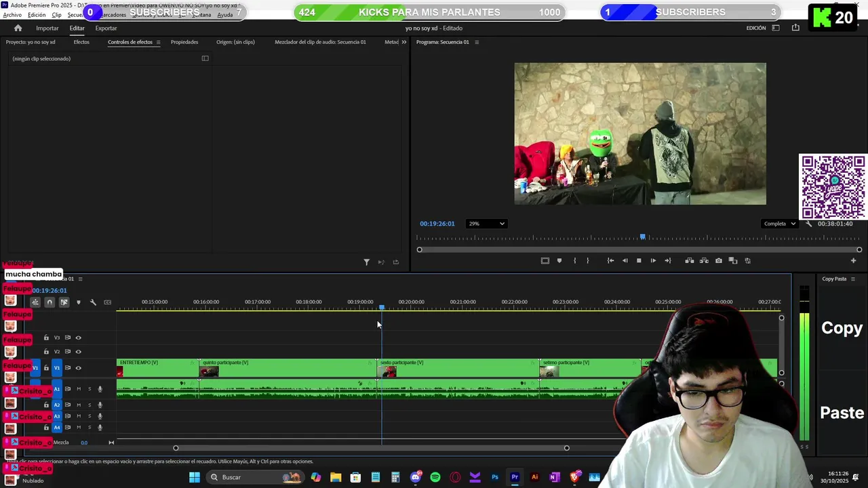The image size is (868, 488).
Task: Toggle V2 track output eye
Action: (x=78, y=352)
